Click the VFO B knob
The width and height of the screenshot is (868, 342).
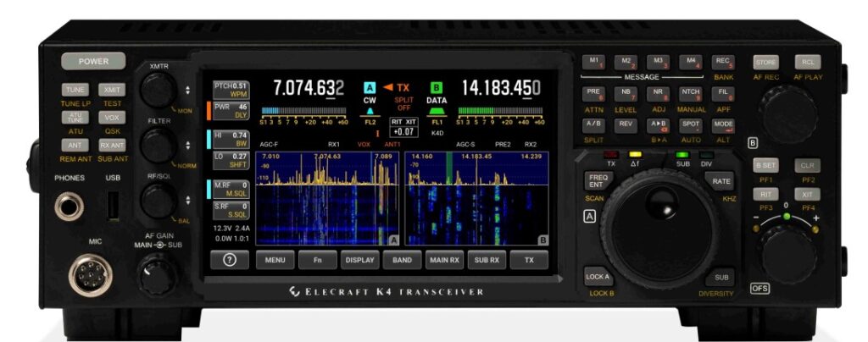pyautogui.click(x=787, y=114)
